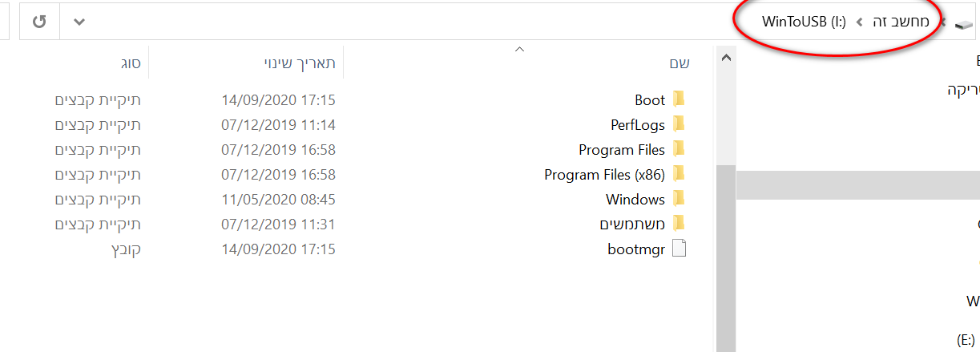Open the address bar history dropdown
Viewport: 980px width, 352px height.
[x=79, y=22]
